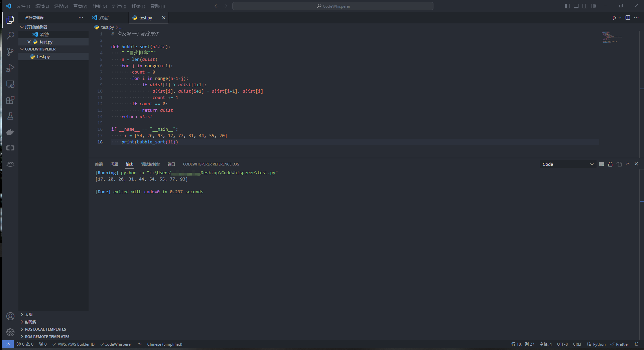Show errors and warnings count
The width and height of the screenshot is (644, 350).
click(x=25, y=344)
